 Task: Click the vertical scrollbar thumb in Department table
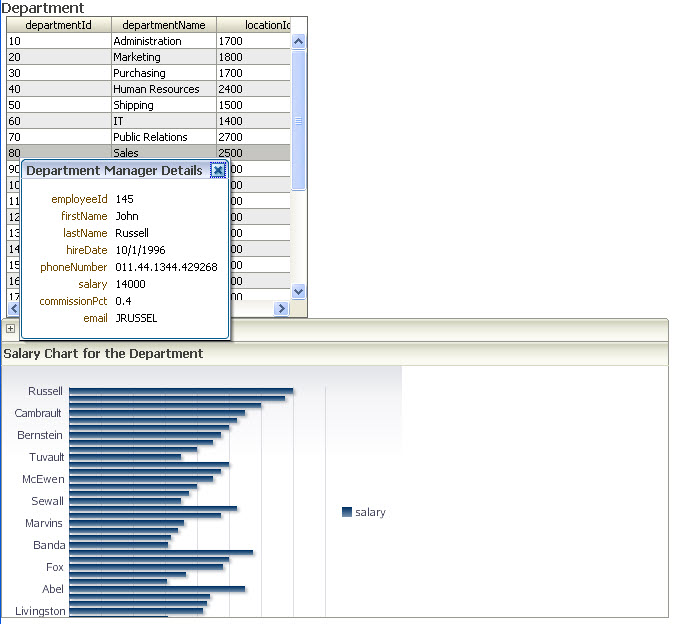(299, 120)
